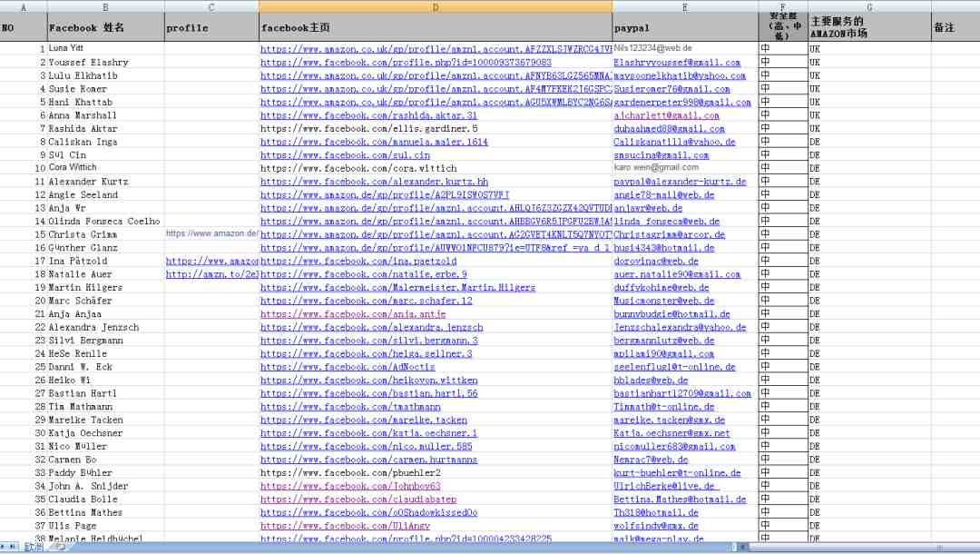Viewport: 980px width, 554px height.
Task: Open the http://amzn.to profile link in Natalie Auer's row
Action: click(211, 274)
